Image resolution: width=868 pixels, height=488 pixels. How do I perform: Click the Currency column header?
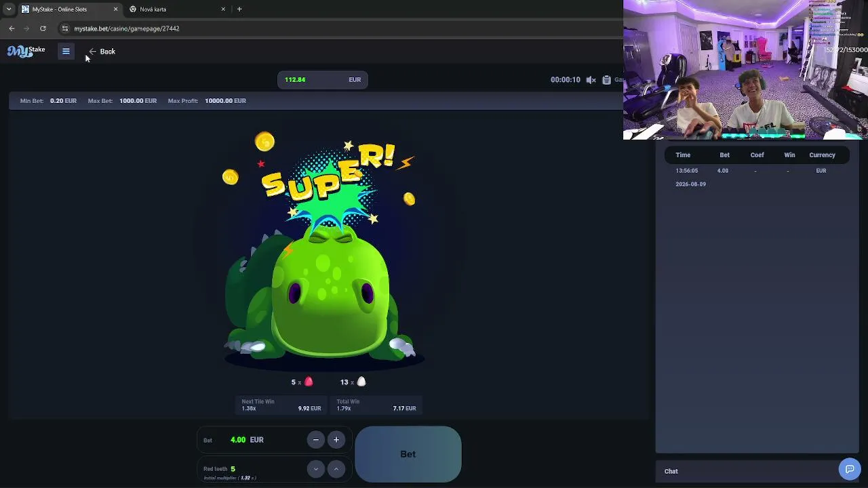coord(822,155)
